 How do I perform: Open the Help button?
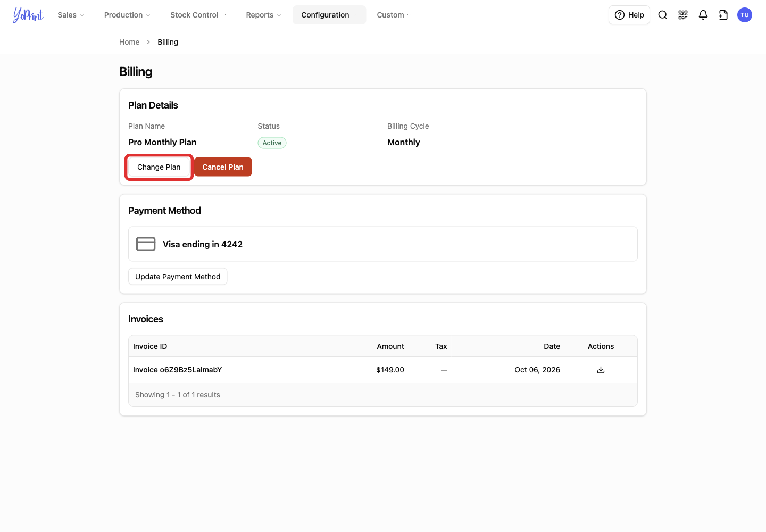[x=629, y=15]
